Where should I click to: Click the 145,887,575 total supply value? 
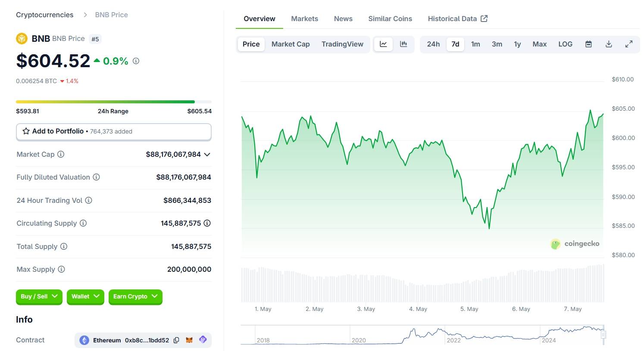[191, 246]
